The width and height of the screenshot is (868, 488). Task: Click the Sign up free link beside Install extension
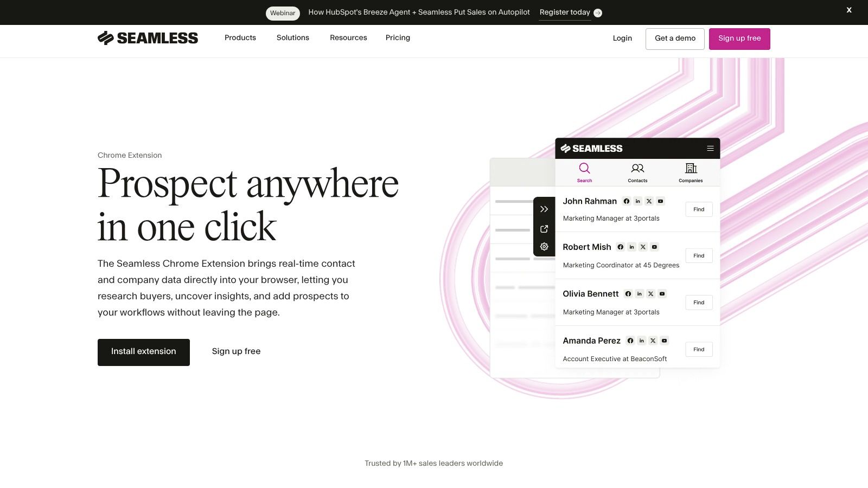click(x=236, y=351)
